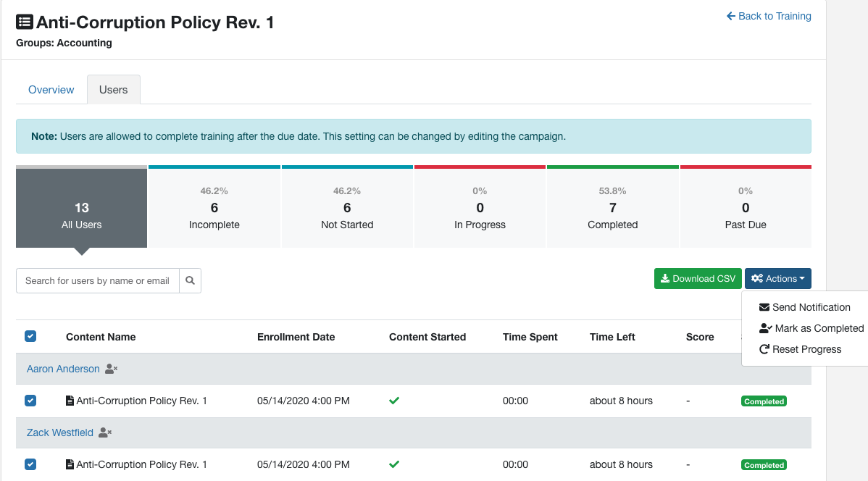Click the table icon next to the policy title

(25, 21)
